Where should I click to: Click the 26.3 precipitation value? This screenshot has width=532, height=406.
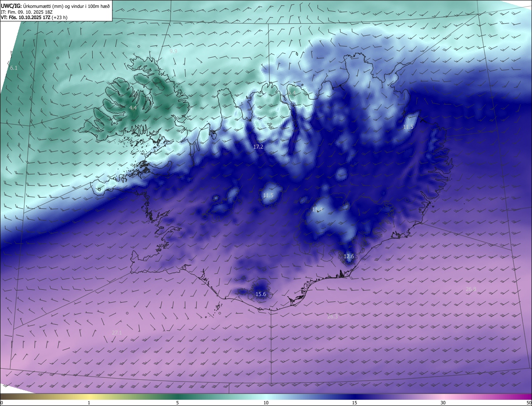click(332, 317)
